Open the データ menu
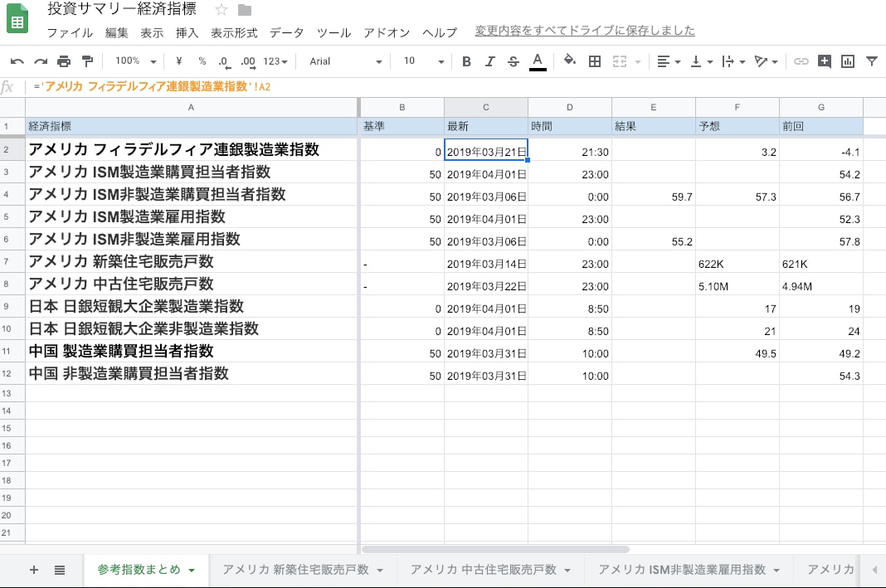Screen dimensions: 886x588 [286, 33]
